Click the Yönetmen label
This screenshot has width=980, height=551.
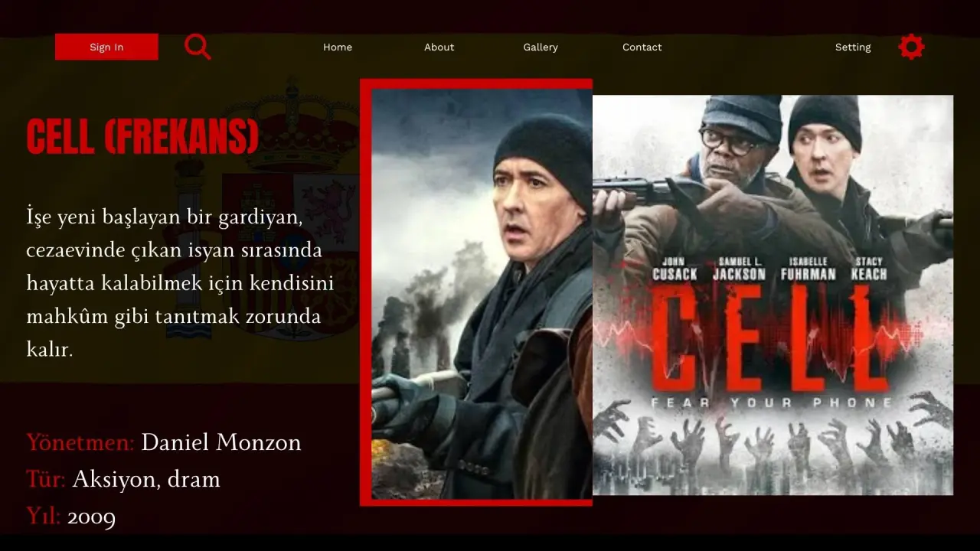[80, 442]
